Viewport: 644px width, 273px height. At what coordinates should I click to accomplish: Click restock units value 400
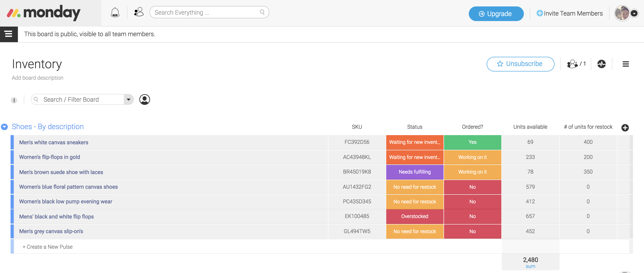[x=588, y=142]
